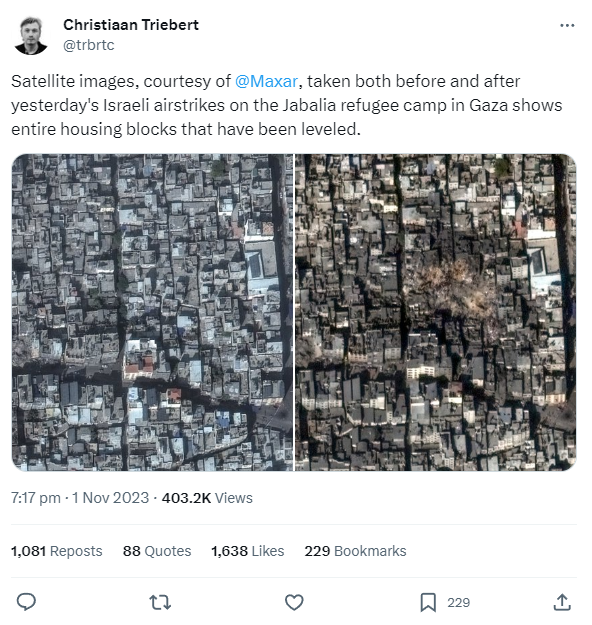View the 88 Quotes list

pos(157,551)
